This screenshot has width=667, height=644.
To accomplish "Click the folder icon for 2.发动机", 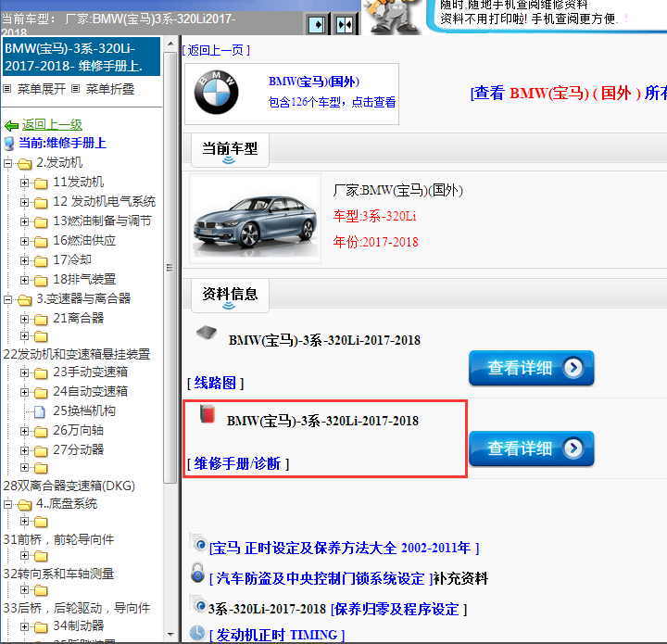I will 25,164.
